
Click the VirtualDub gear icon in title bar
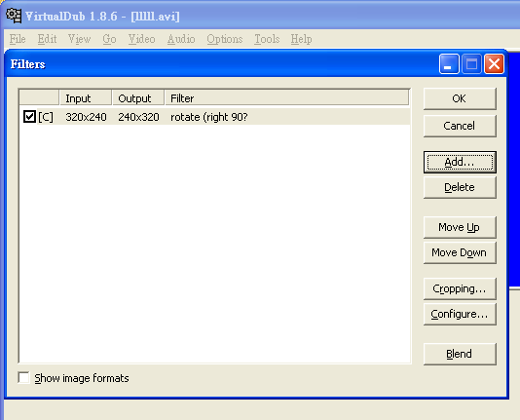tap(14, 16)
